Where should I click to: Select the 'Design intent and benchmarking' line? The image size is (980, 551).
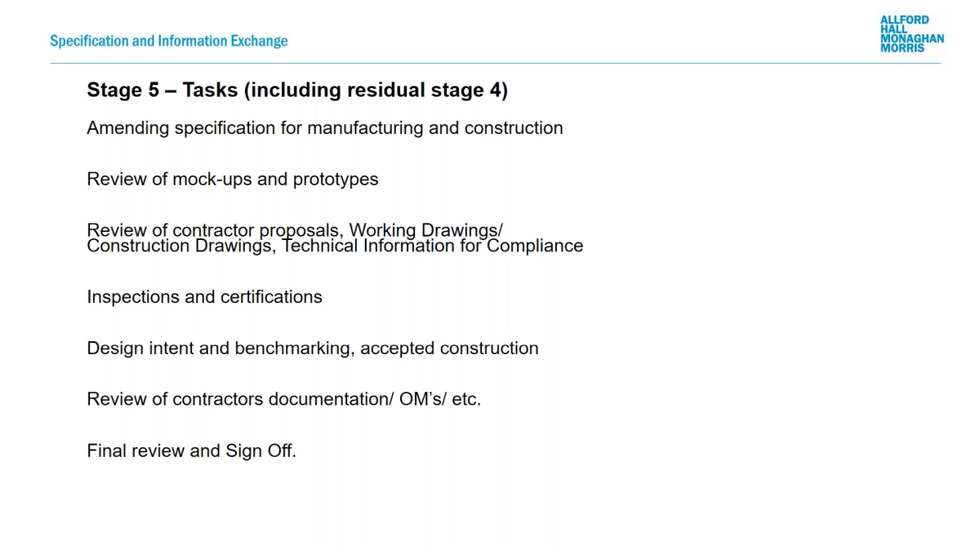[313, 349]
